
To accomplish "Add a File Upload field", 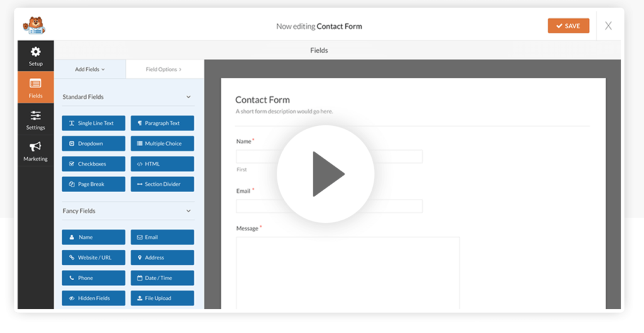I will point(162,298).
